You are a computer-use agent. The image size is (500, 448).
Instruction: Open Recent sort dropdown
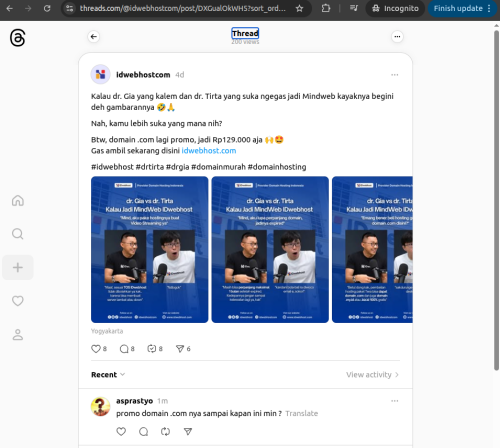(x=108, y=375)
